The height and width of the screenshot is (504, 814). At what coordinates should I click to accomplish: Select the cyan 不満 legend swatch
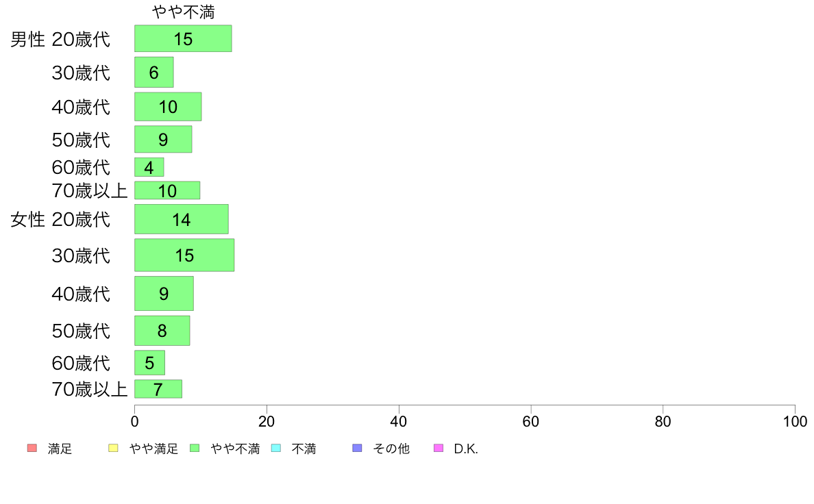click(x=276, y=448)
